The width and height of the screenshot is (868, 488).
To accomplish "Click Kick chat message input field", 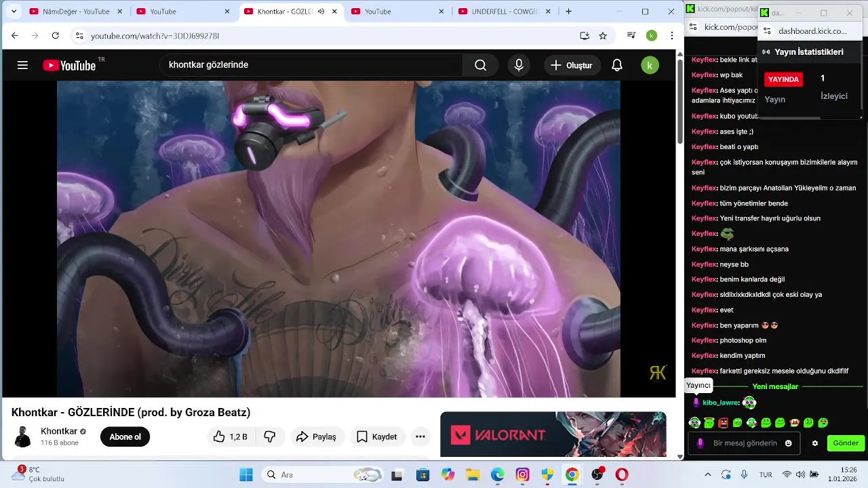I will [x=744, y=443].
